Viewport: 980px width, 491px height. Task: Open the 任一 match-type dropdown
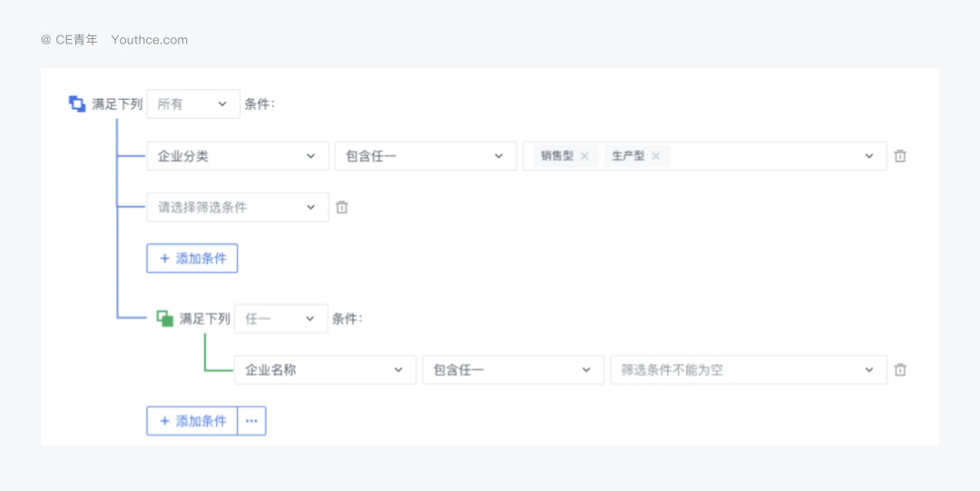click(x=280, y=319)
